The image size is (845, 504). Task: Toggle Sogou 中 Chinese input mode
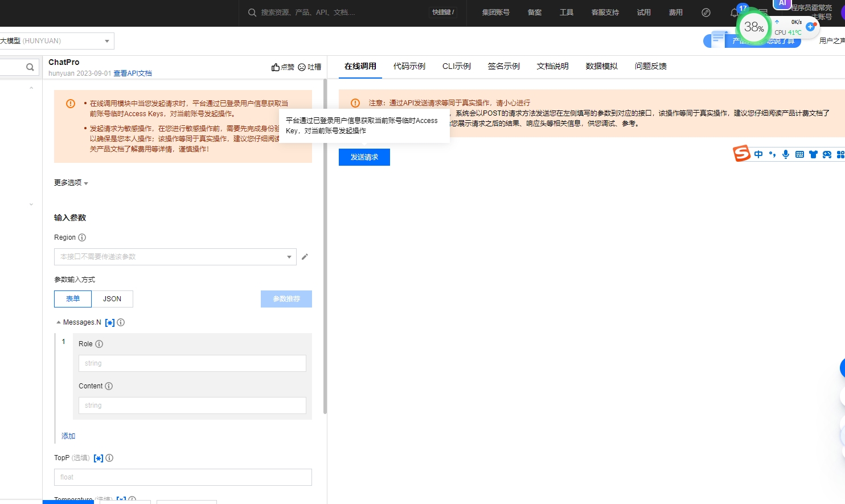tap(758, 154)
